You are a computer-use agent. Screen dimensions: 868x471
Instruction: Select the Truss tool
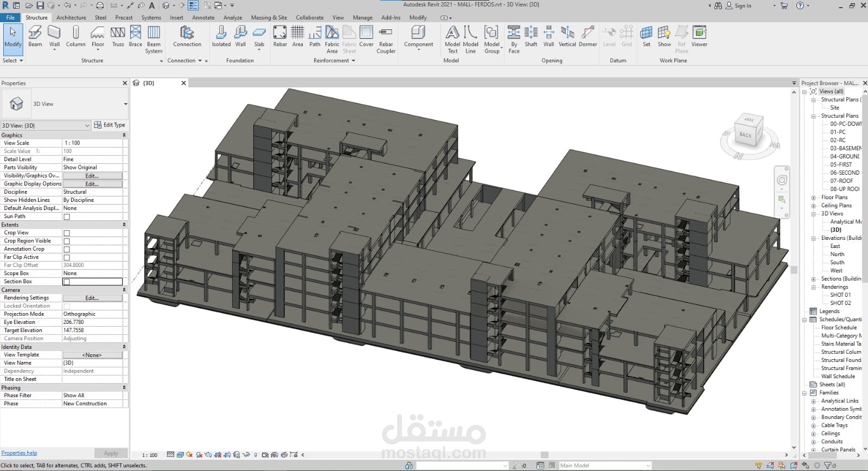118,37
